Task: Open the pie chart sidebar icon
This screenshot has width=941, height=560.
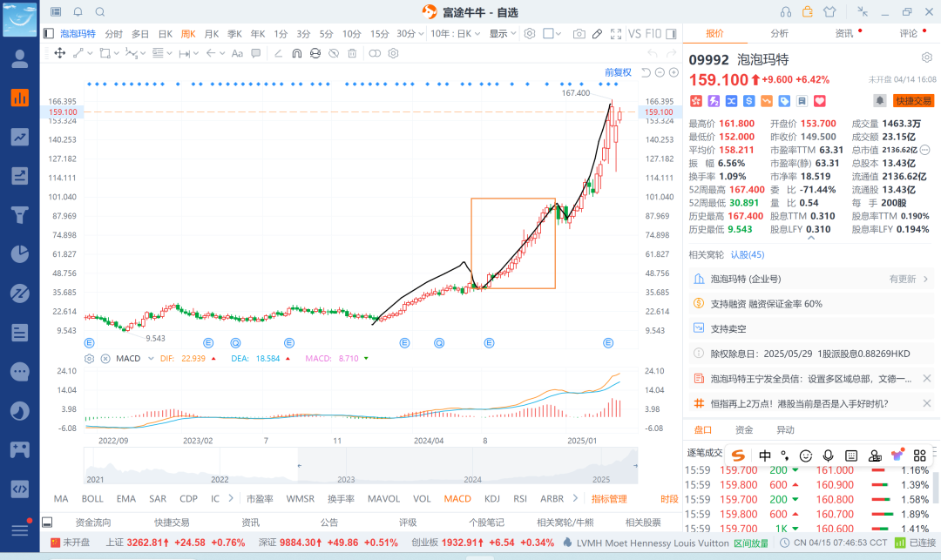Action: 20,253
